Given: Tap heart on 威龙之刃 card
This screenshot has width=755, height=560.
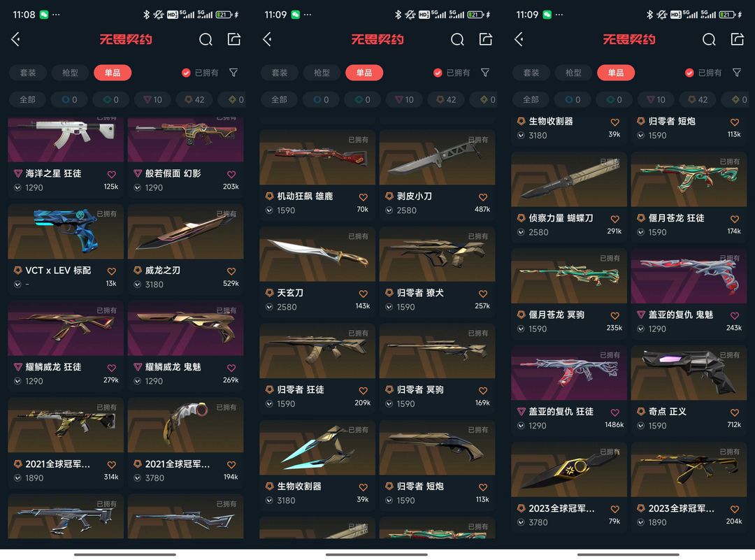Looking at the screenshot, I should tap(231, 271).
